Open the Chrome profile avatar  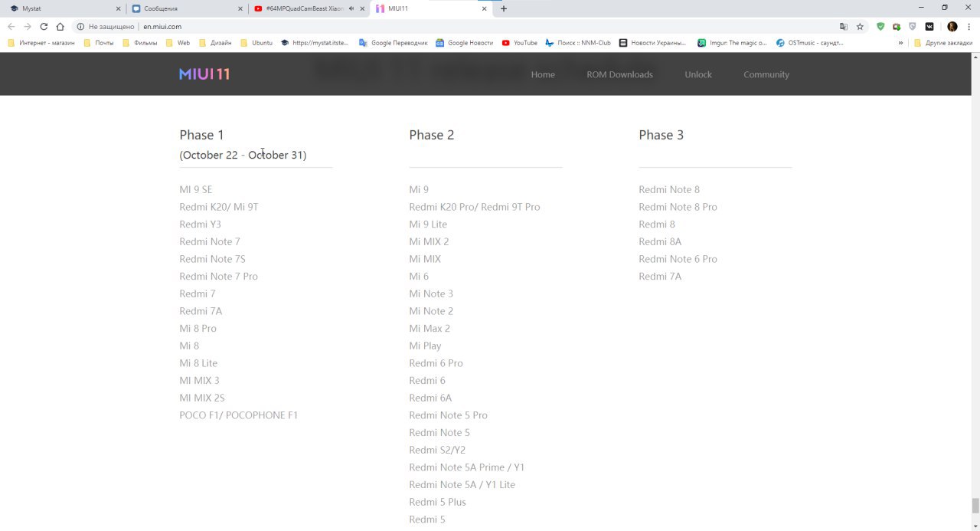click(x=952, y=26)
